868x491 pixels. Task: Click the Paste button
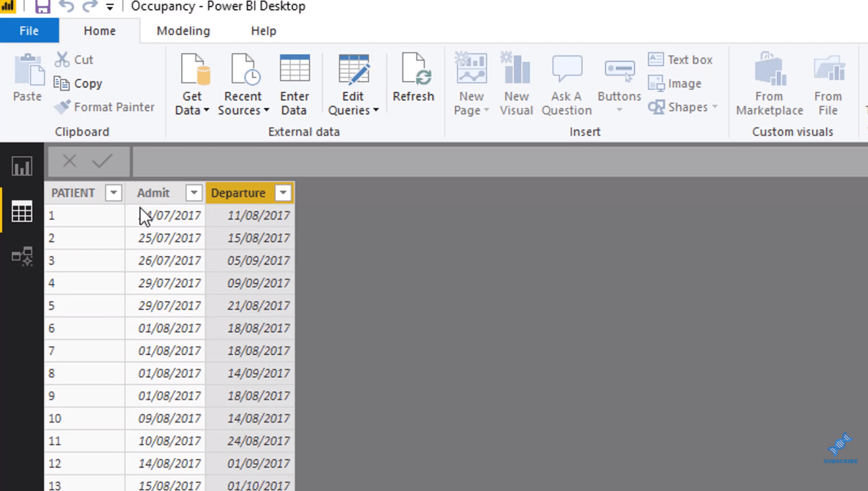(27, 78)
